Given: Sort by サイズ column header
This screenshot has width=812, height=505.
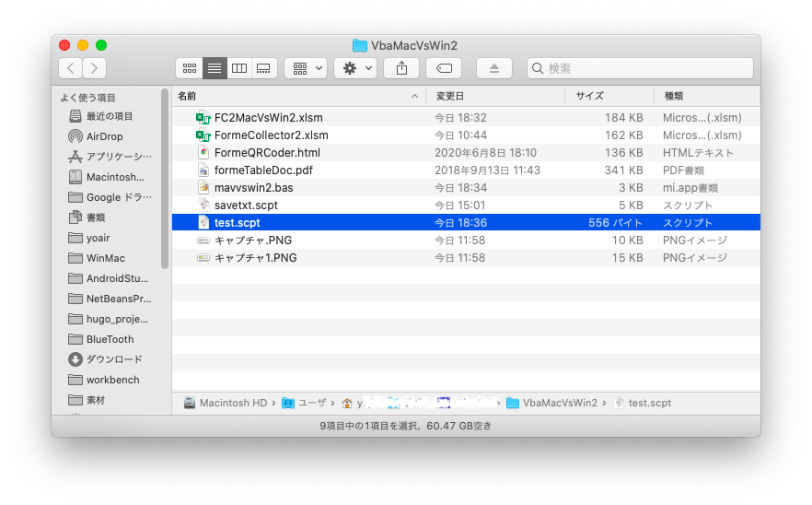Looking at the screenshot, I should pos(608,96).
